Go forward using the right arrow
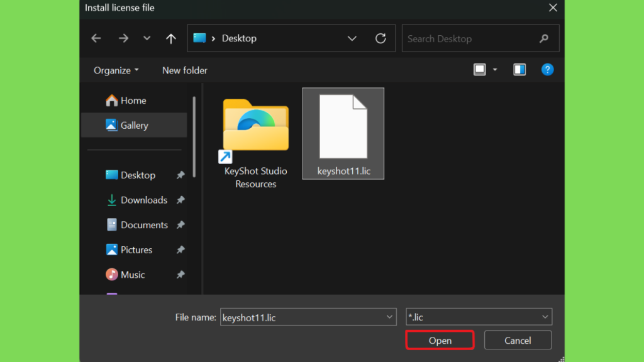 tap(123, 38)
